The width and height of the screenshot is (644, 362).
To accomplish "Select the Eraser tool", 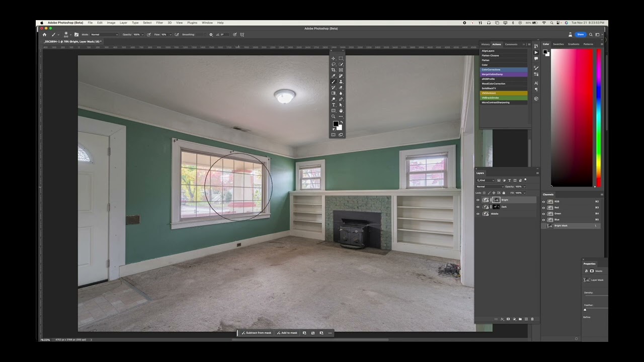I will pos(341,87).
